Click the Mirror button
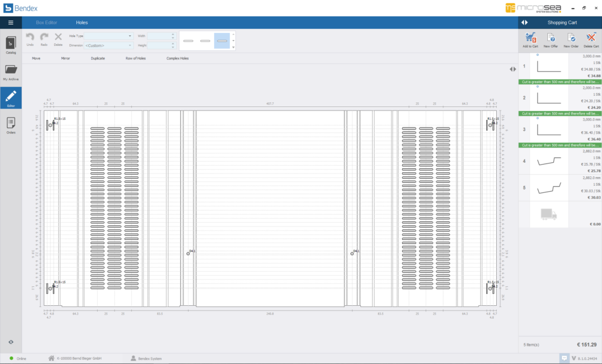The width and height of the screenshot is (602, 364). coord(65,59)
